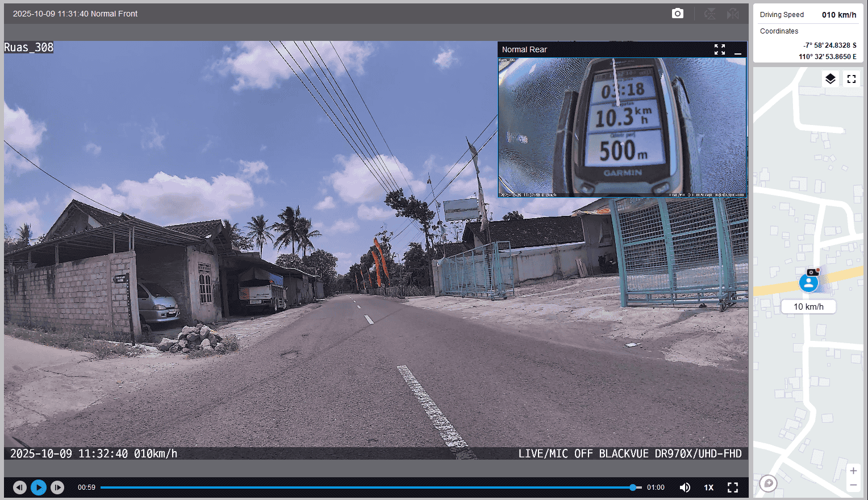The height and width of the screenshot is (500, 868).
Task: Click the 10 km/h speed label on map
Action: click(808, 307)
